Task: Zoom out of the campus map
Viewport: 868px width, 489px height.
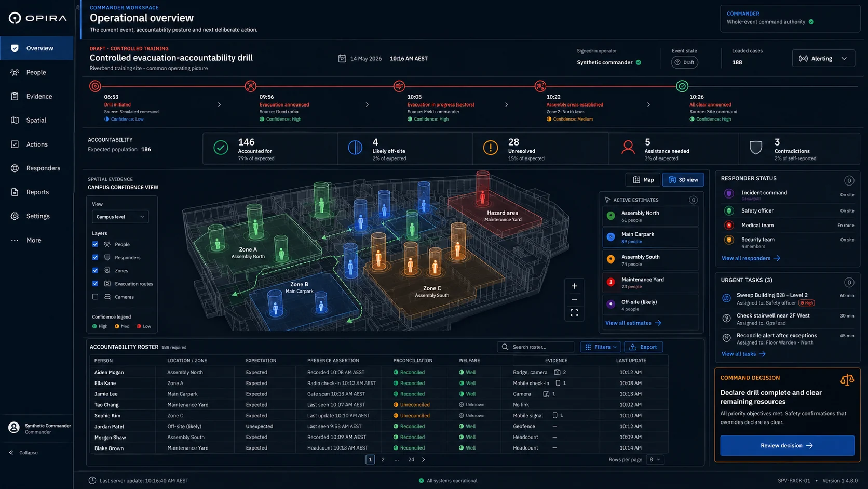Action: [x=574, y=300]
